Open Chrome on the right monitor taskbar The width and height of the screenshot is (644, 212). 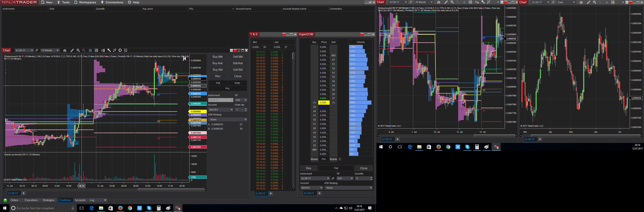(448, 147)
